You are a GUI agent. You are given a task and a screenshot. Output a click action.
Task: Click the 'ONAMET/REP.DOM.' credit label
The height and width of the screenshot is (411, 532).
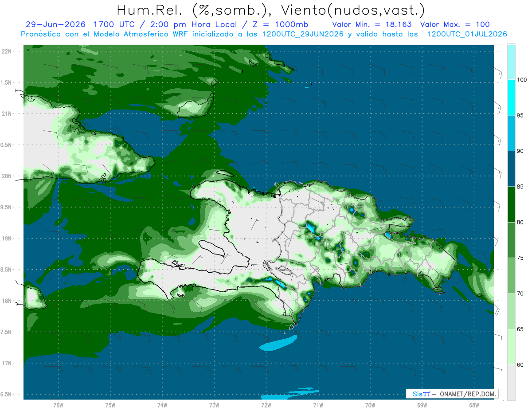pyautogui.click(x=467, y=394)
